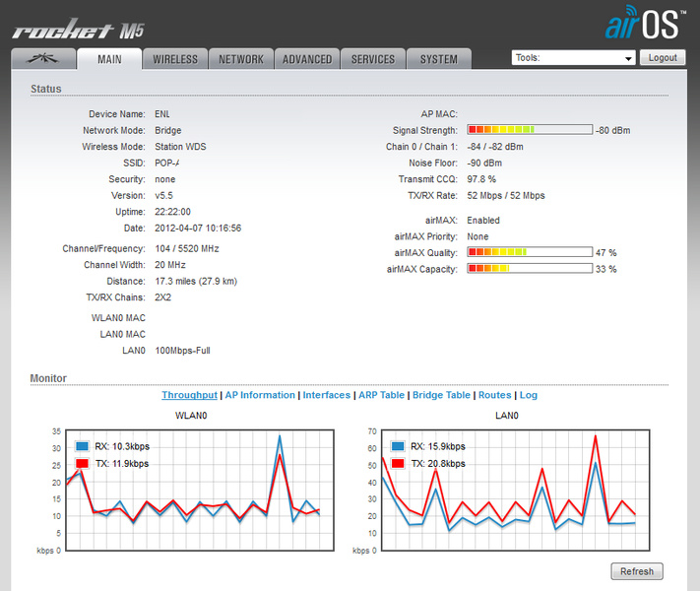Click the 'Status' section heading

coord(46,89)
